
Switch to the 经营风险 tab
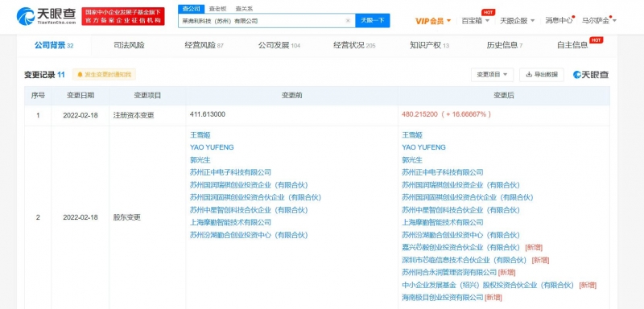[x=204, y=46]
